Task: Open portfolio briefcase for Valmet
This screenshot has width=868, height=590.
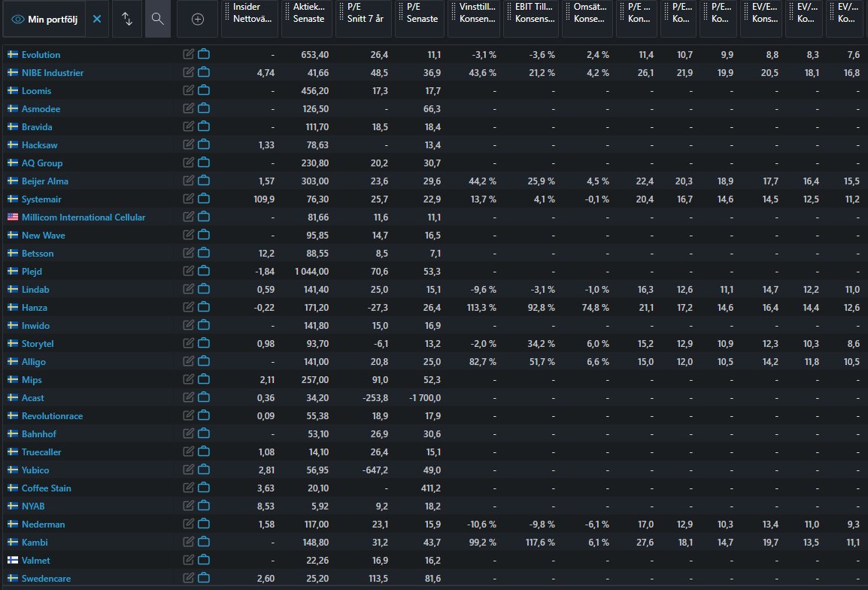Action: tap(204, 560)
